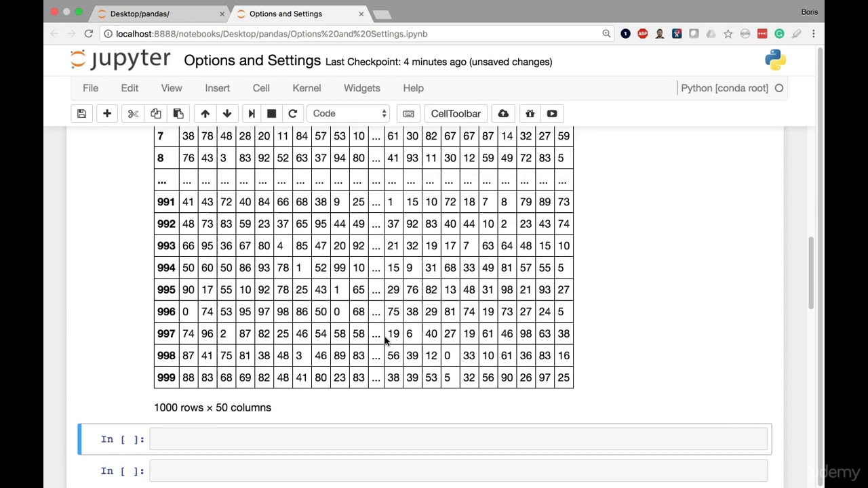Reload the browser page

pyautogui.click(x=88, y=34)
